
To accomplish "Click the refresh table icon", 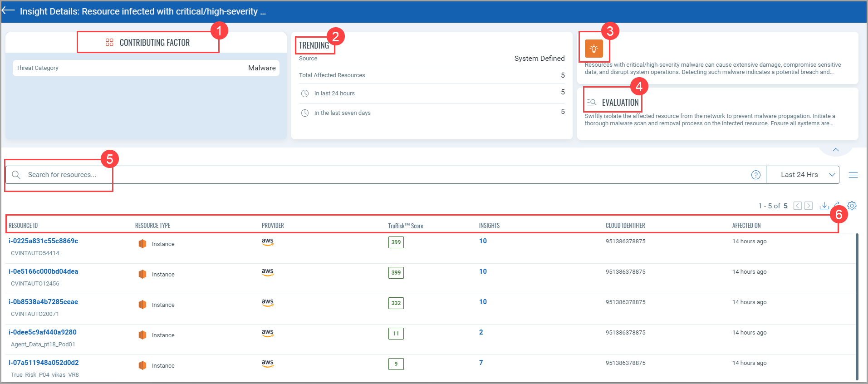I will (837, 204).
